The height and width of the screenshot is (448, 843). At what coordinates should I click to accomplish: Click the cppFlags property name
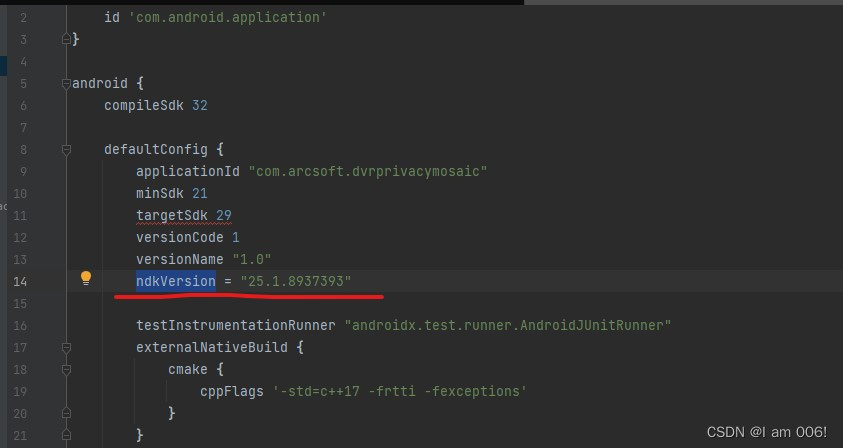tap(232, 392)
